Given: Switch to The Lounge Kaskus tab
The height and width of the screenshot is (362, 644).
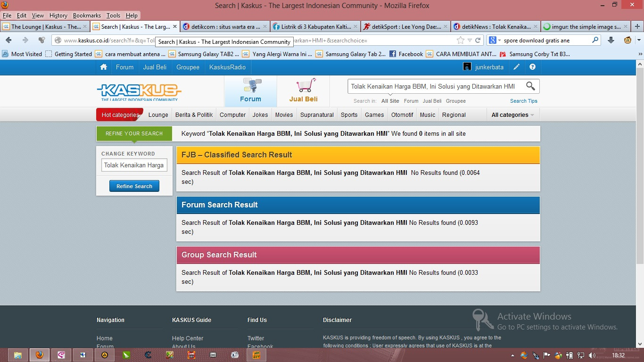Looking at the screenshot, I should (x=45, y=27).
